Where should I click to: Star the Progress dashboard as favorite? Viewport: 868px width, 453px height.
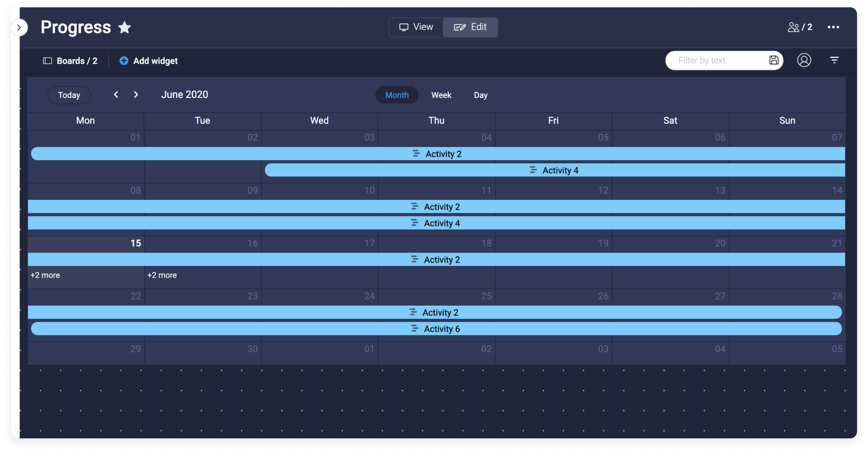click(124, 27)
